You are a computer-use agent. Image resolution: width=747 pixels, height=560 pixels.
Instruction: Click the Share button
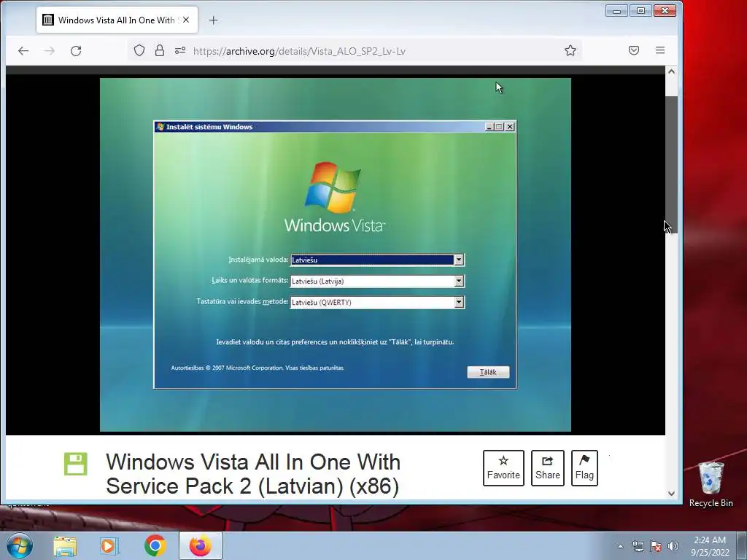[548, 468]
